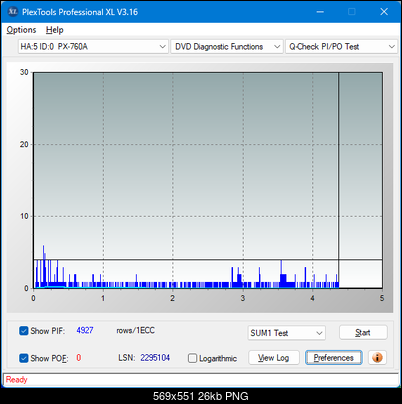Click the tallest PIF spike near graph start
Viewport: 402px width, 404px height.
pyautogui.click(x=43, y=266)
